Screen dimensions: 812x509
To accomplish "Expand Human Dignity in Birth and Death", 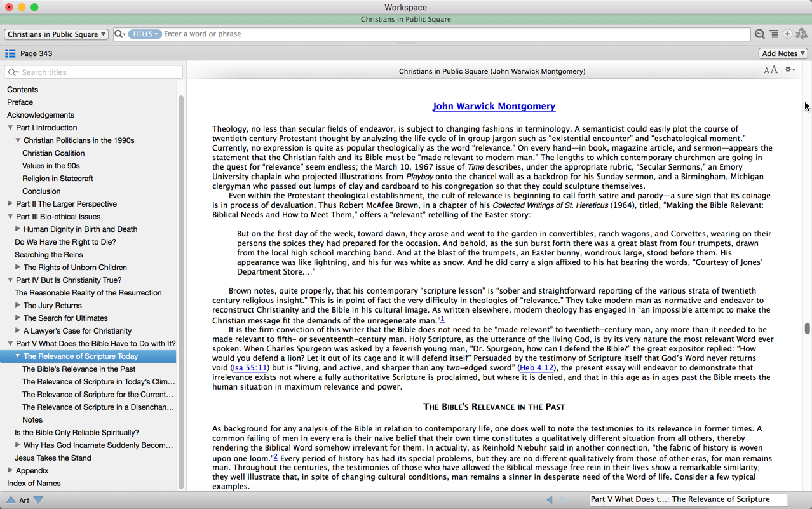I will coord(18,229).
